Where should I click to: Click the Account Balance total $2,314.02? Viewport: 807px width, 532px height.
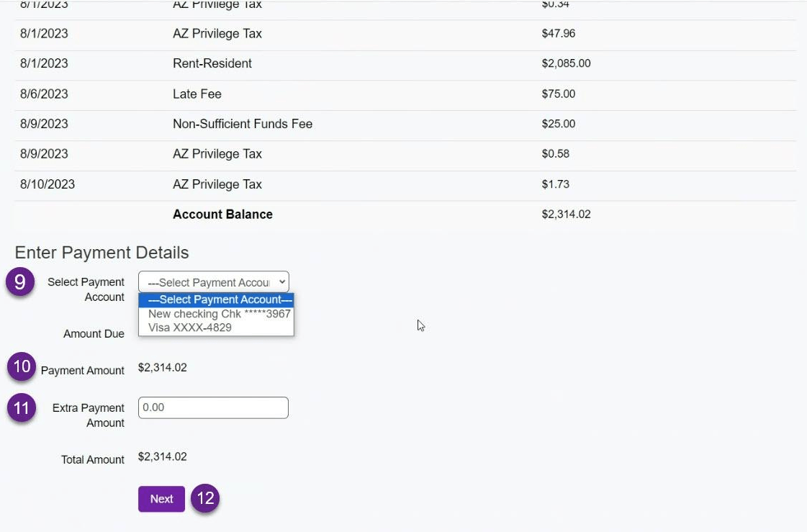click(x=566, y=215)
